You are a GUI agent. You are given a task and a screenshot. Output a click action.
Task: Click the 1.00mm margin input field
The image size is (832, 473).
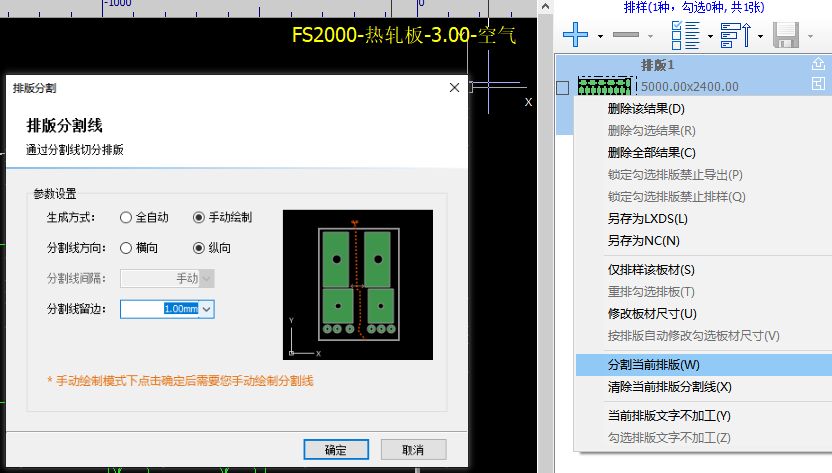click(160, 310)
